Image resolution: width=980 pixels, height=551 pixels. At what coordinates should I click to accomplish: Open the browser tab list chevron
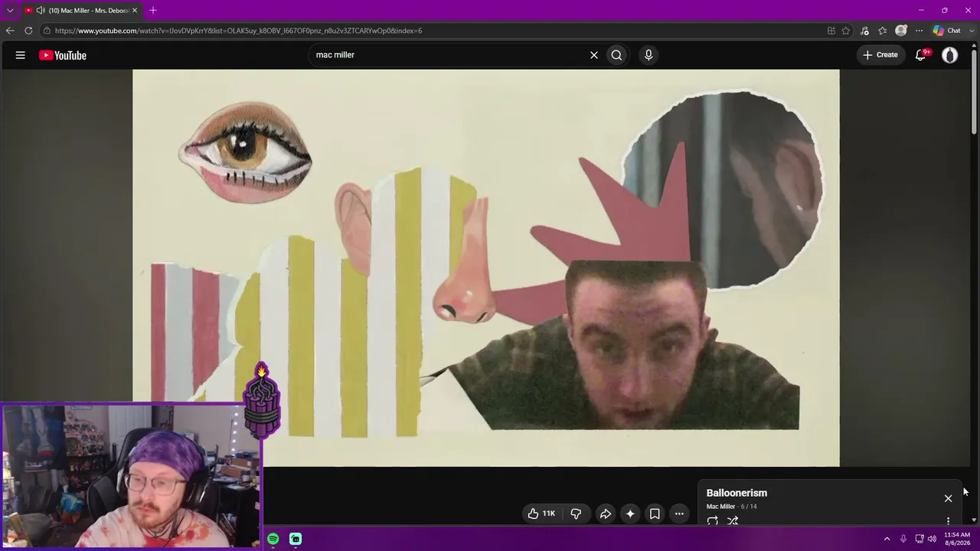tap(10, 10)
